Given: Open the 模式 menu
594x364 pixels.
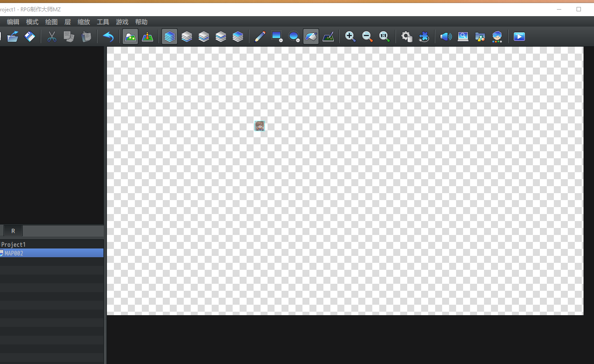Looking at the screenshot, I should (x=32, y=22).
